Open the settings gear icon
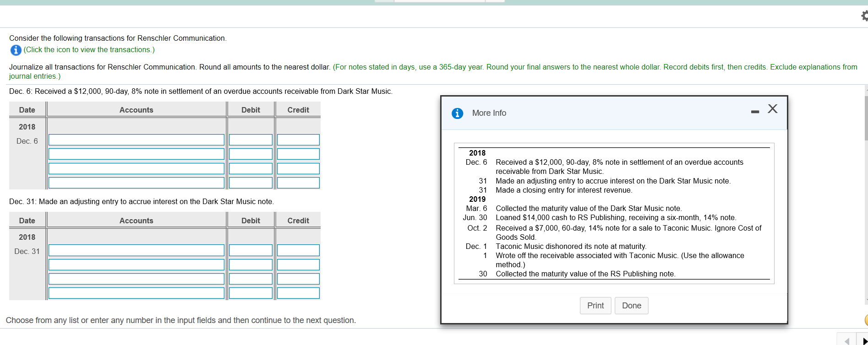 click(864, 16)
